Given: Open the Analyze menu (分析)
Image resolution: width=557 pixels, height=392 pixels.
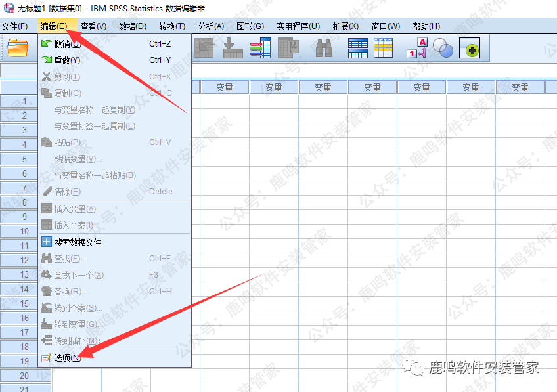Looking at the screenshot, I should coord(211,26).
